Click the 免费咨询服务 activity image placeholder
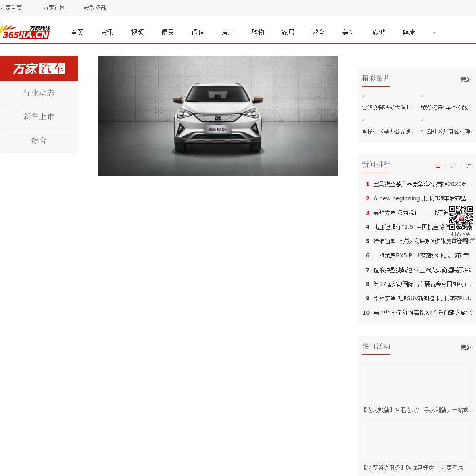 [417, 441]
